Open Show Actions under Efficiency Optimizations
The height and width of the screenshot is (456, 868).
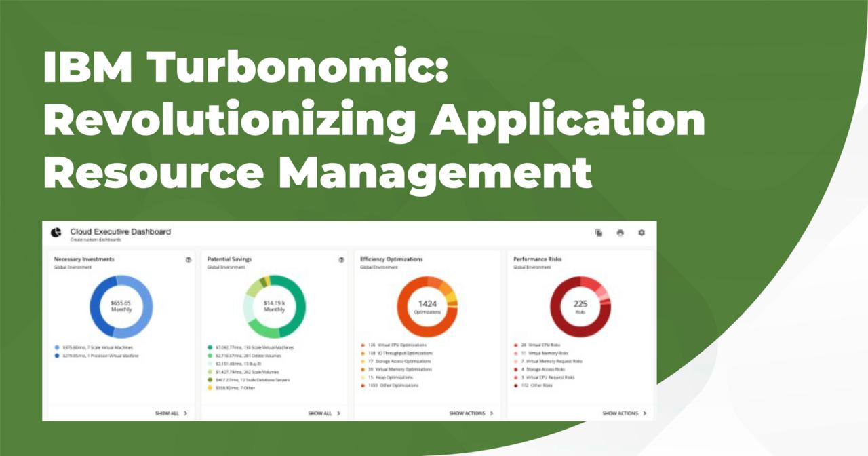[x=467, y=413]
